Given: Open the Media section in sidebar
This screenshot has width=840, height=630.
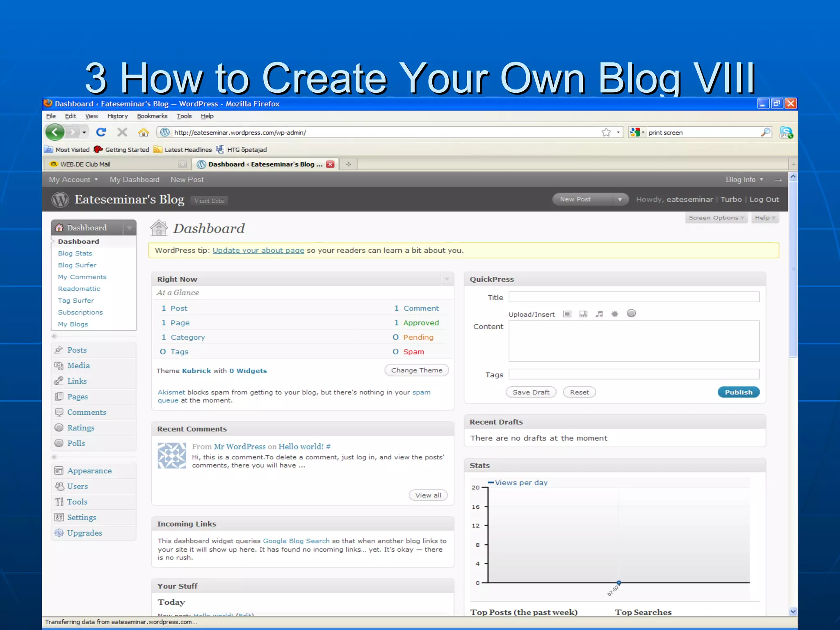Looking at the screenshot, I should 94,365.
